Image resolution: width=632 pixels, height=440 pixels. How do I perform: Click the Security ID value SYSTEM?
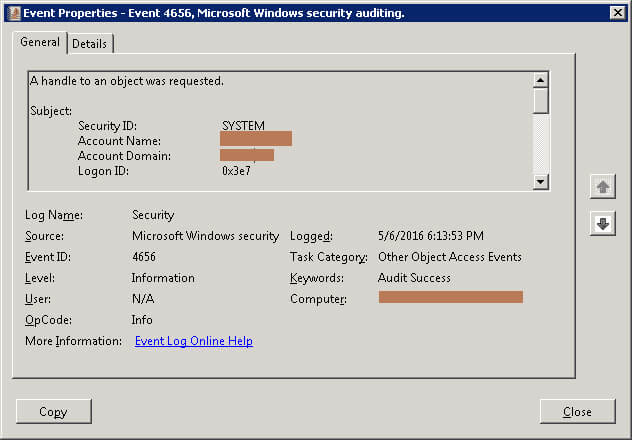(x=243, y=126)
